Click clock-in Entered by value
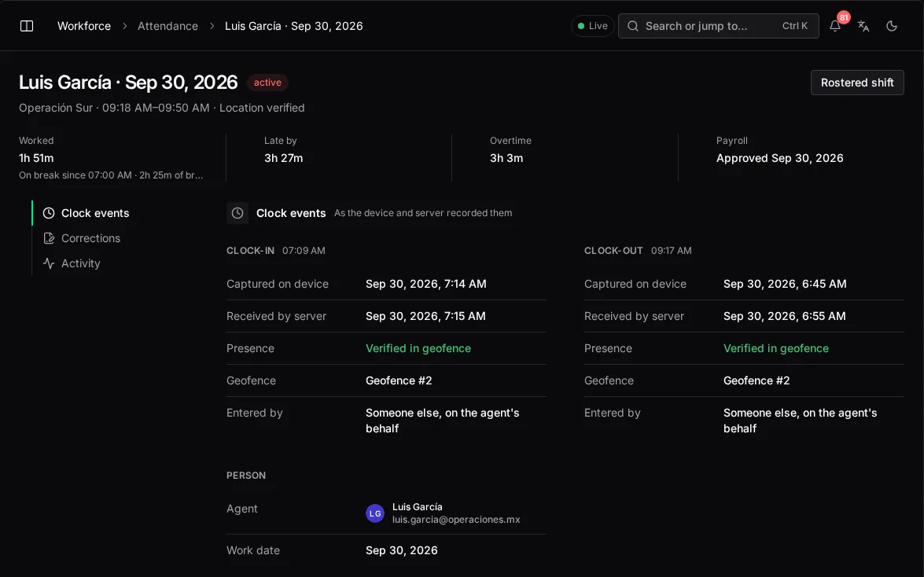The image size is (924, 577). pyautogui.click(x=443, y=421)
